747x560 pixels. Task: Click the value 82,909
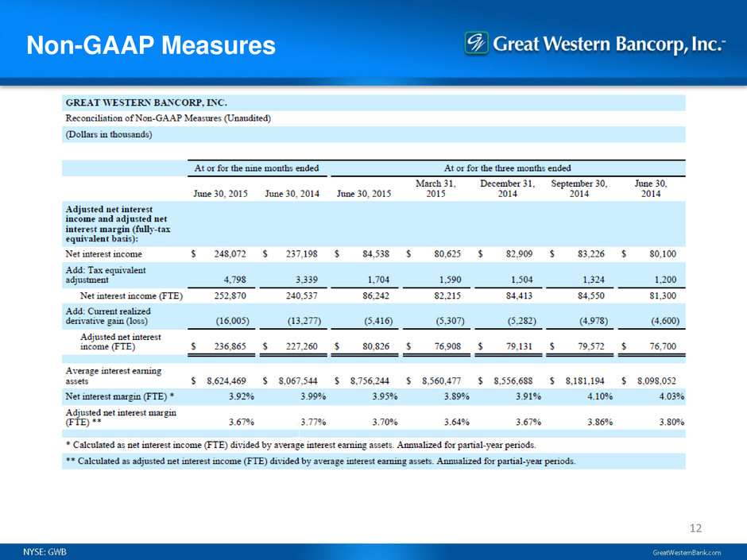click(519, 254)
